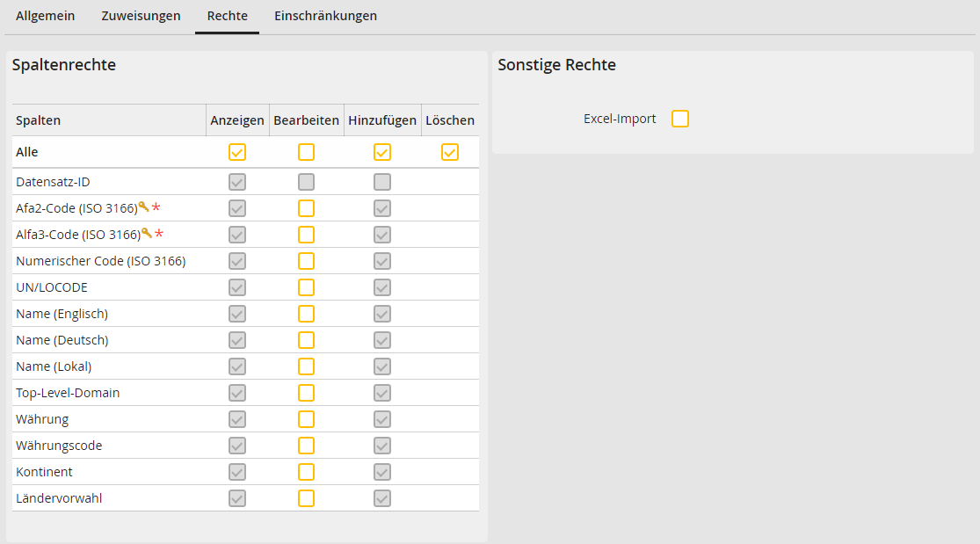Select the Rechte tab
This screenshot has height=544, width=980.
[226, 16]
